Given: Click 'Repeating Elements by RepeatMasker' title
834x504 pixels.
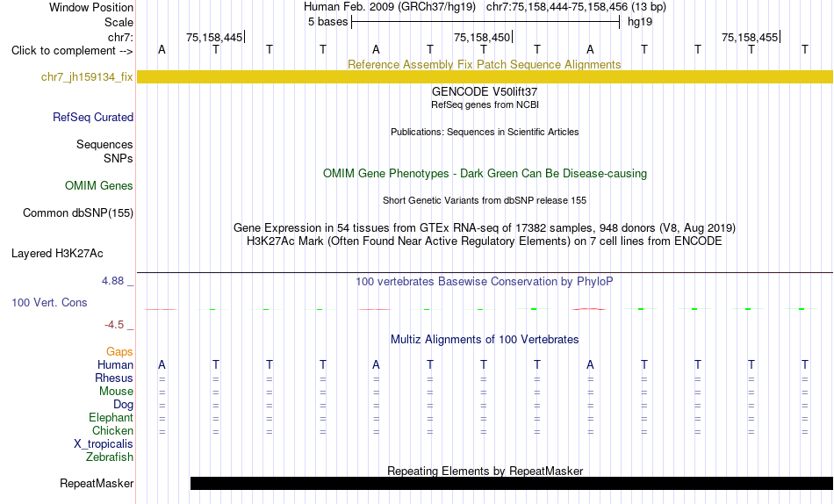Looking at the screenshot, I should pos(485,471).
